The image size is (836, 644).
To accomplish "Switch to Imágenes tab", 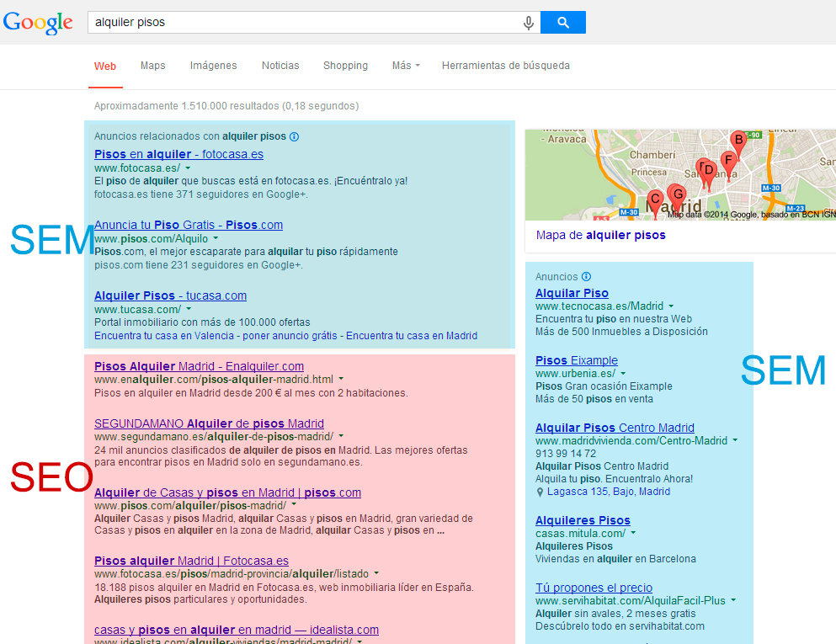I will 213,66.
